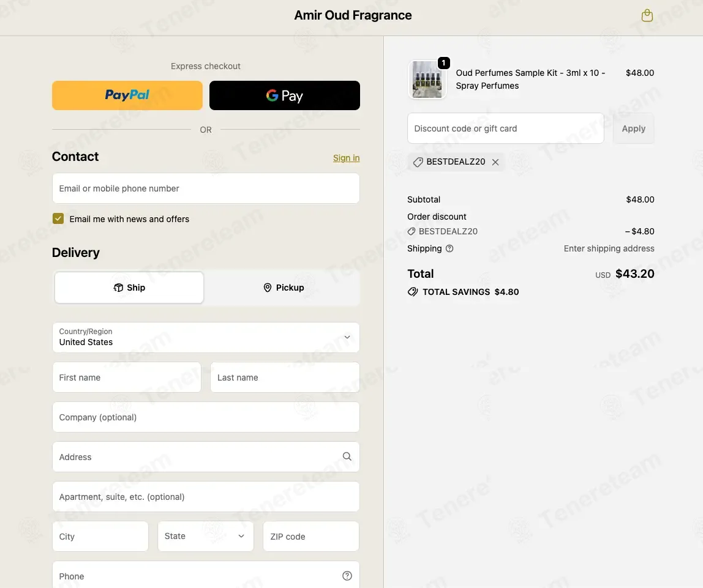Pay with Google Pay express checkout

(x=285, y=95)
